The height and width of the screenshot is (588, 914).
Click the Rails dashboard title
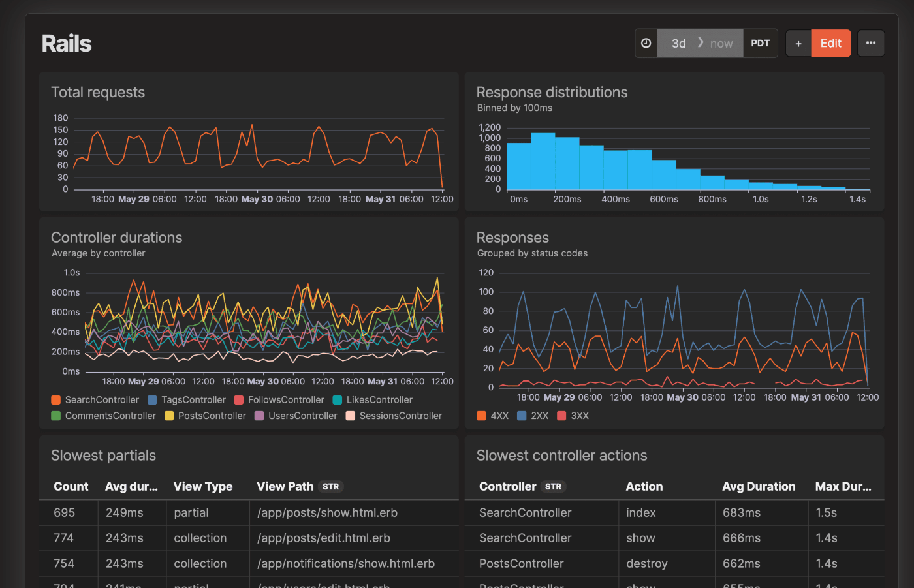67,44
